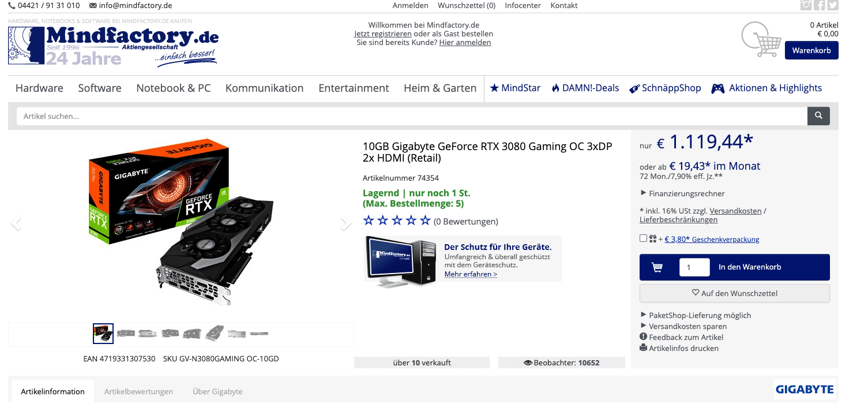Expand Versandkosten sparen
Screen dimensions: 868x411
point(683,326)
